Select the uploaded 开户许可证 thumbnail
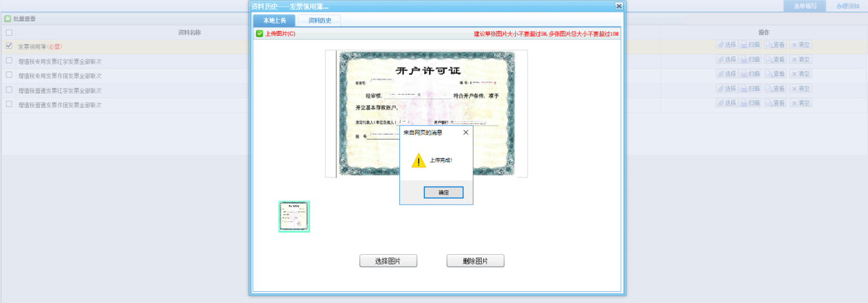Image resolution: width=868 pixels, height=303 pixels. (294, 216)
